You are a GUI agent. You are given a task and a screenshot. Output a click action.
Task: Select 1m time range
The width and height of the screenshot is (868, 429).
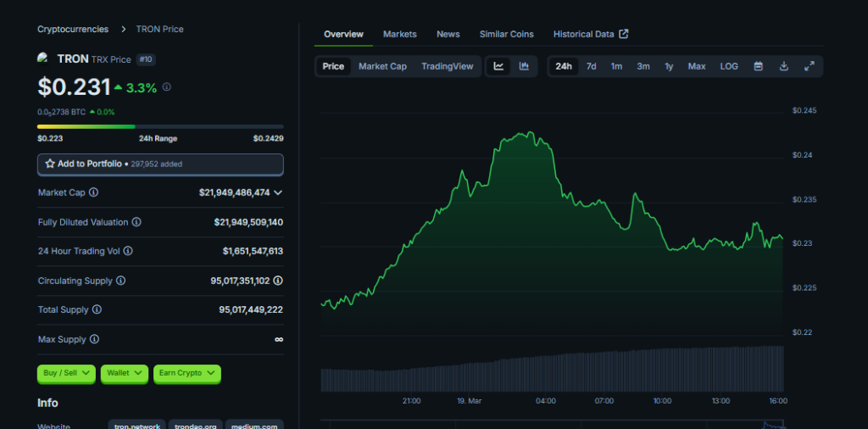tap(616, 66)
